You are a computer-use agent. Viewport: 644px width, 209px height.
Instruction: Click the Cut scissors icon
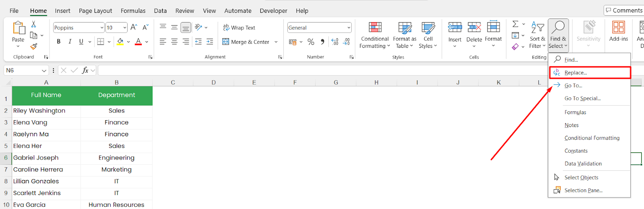pyautogui.click(x=34, y=25)
